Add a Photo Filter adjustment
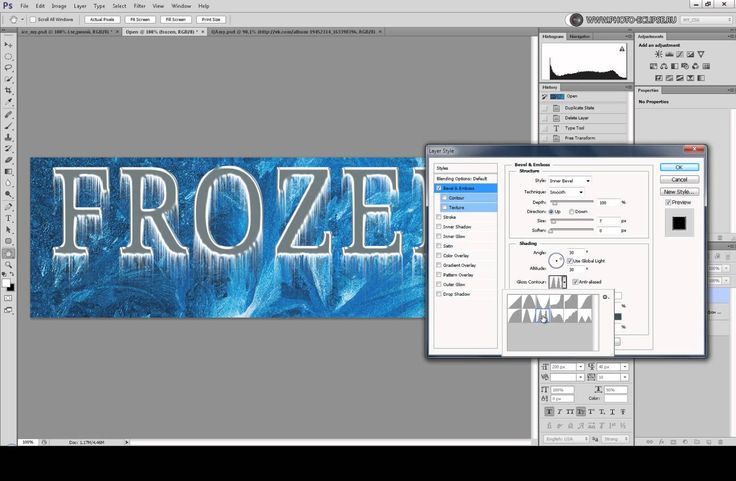 click(x=685, y=66)
